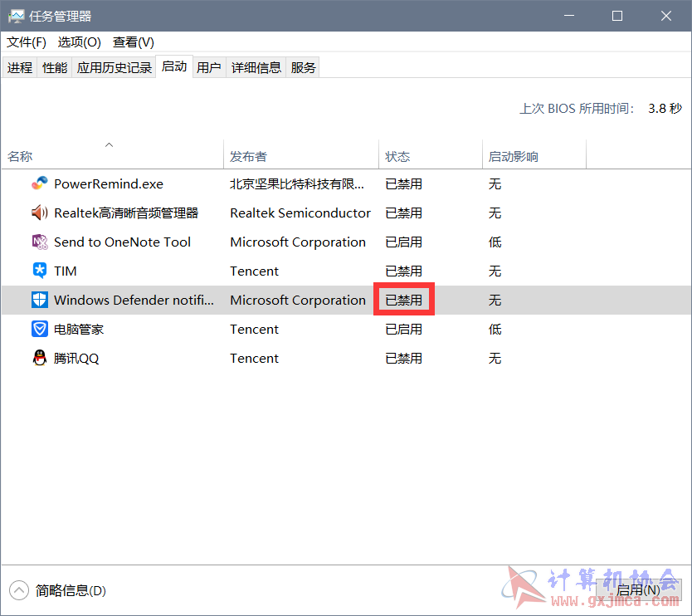Switch to the 进程 tab
692x616 pixels.
(20, 67)
